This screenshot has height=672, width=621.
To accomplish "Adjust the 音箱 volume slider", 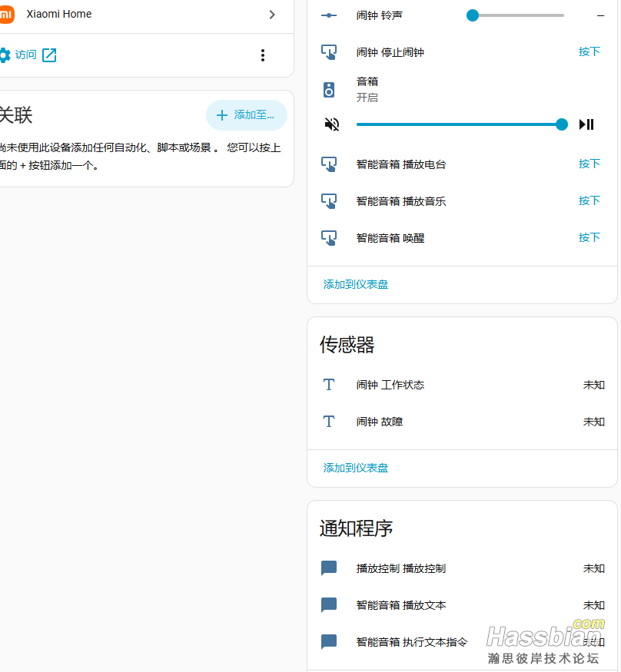I will tap(463, 124).
